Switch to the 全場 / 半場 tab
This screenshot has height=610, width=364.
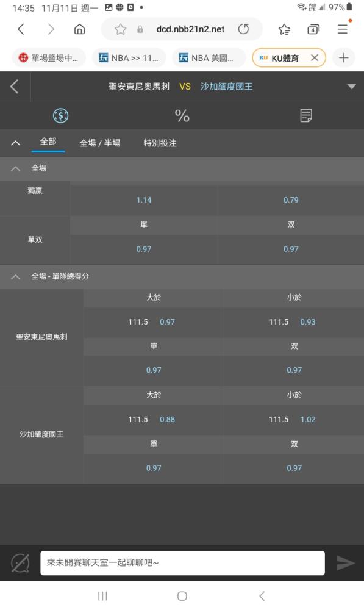pyautogui.click(x=100, y=143)
